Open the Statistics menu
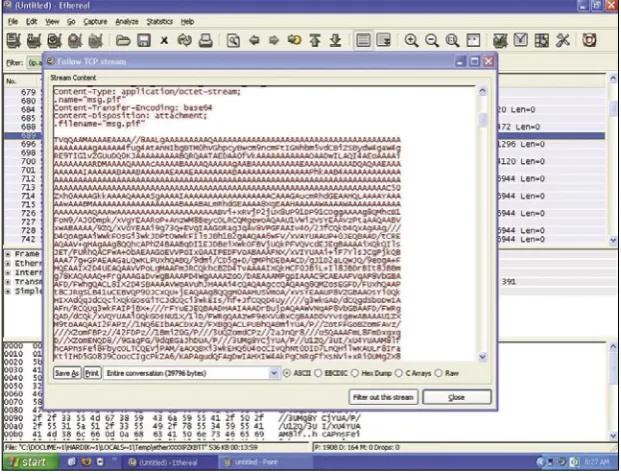This screenshot has height=474, width=621. 160,22
